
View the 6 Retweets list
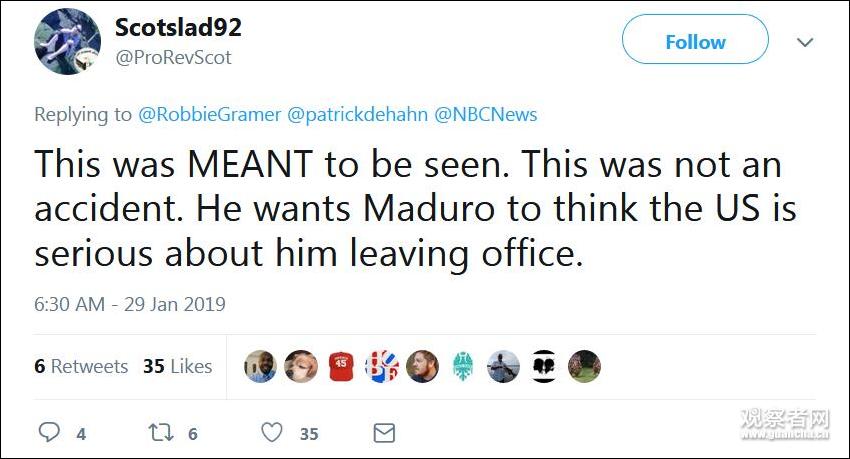[81, 366]
